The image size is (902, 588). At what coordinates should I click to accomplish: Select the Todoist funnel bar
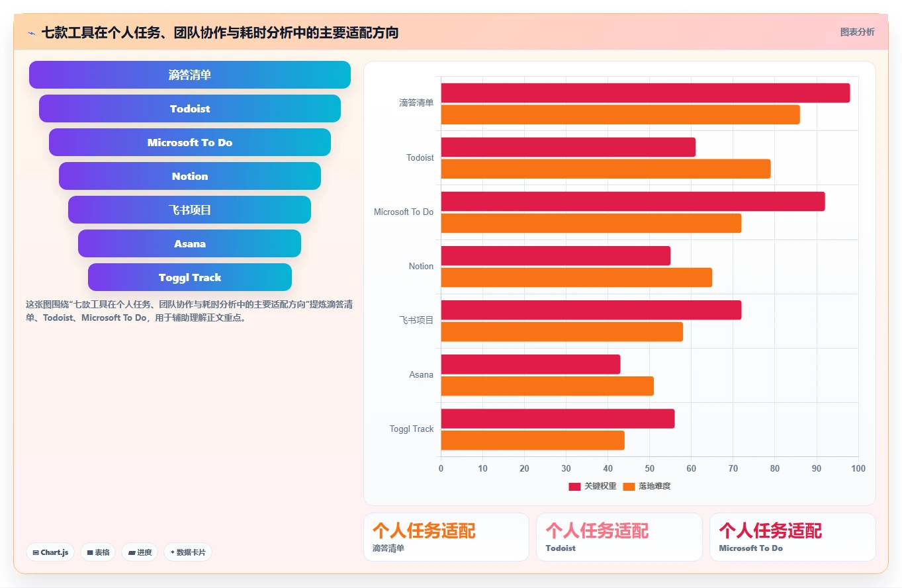point(190,108)
